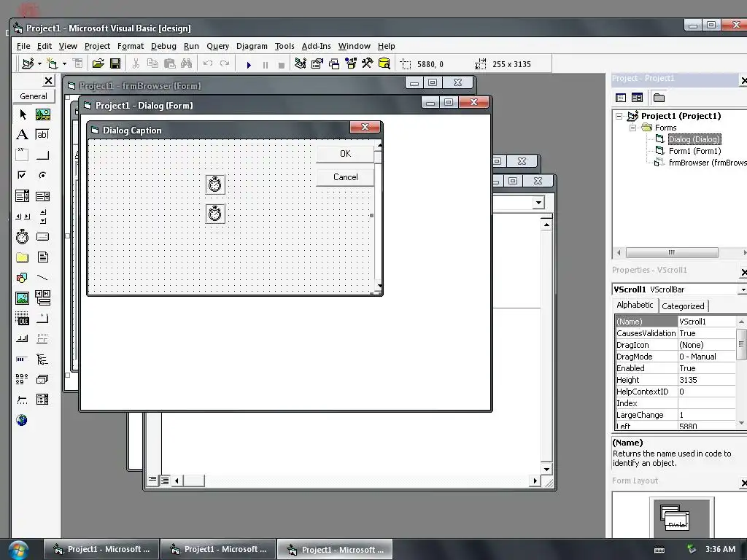Collapse the Project1 (Project1) tree node
Screen dimensions: 747x560
click(619, 116)
